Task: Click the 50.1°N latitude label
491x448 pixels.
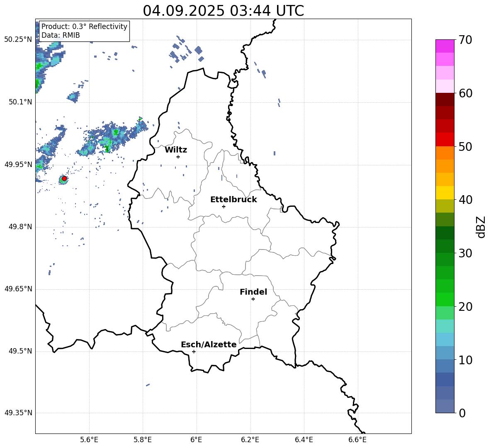Action: click(x=20, y=102)
